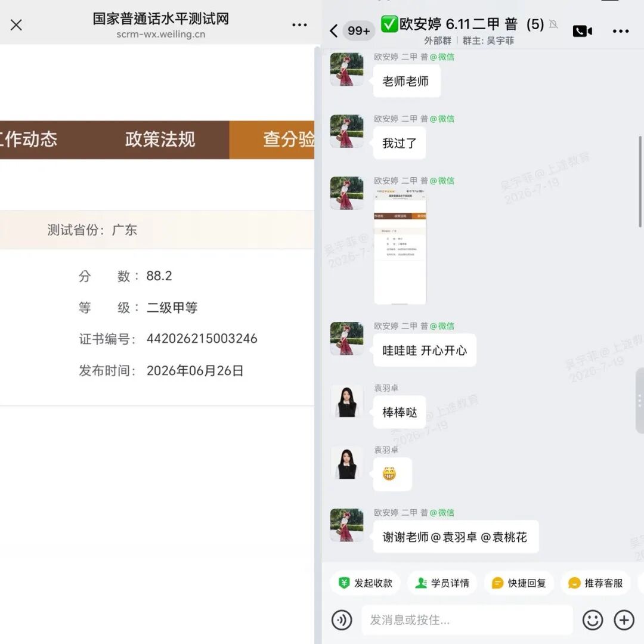Viewport: 644px width, 644px height.
Task: Focus the 发消息或按住 message field
Action: (467, 620)
